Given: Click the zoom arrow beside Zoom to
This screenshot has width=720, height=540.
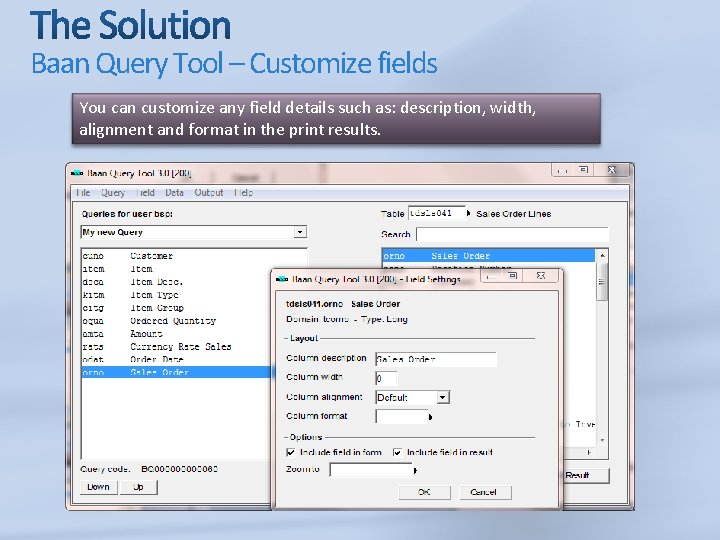Looking at the screenshot, I should (415, 471).
